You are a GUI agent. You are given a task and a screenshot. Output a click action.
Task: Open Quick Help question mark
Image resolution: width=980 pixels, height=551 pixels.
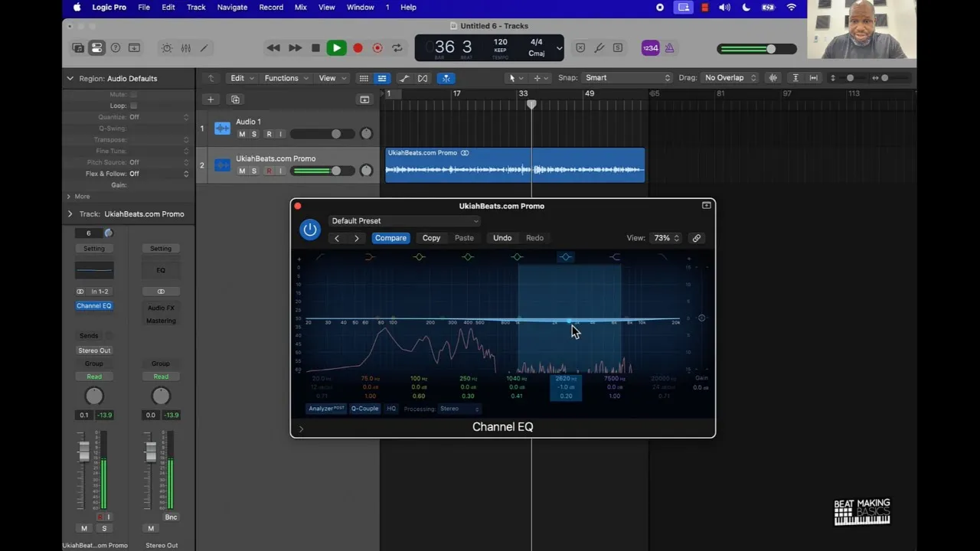pyautogui.click(x=116, y=47)
